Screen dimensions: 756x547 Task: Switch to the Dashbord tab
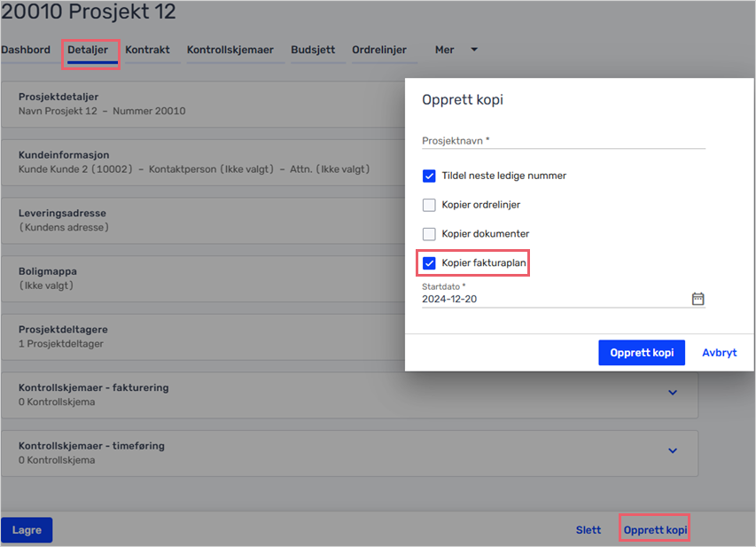pyautogui.click(x=26, y=50)
